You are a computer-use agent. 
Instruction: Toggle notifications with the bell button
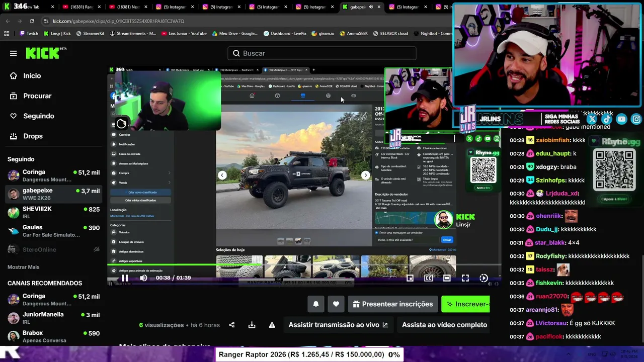pyautogui.click(x=316, y=304)
